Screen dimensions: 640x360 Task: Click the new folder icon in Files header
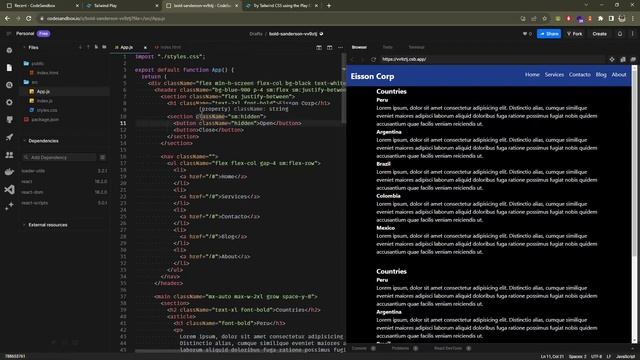104,47
